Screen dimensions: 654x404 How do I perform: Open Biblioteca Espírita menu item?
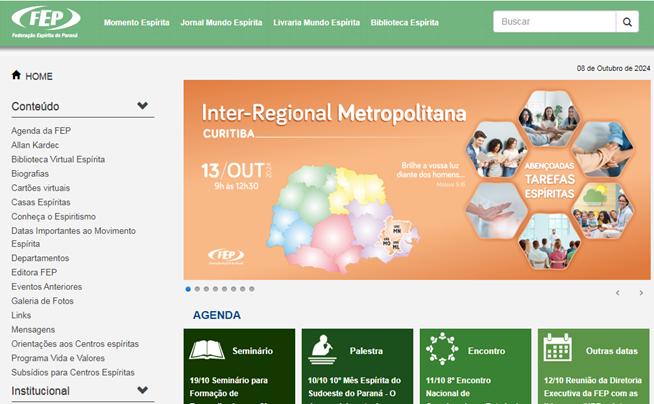coord(405,23)
